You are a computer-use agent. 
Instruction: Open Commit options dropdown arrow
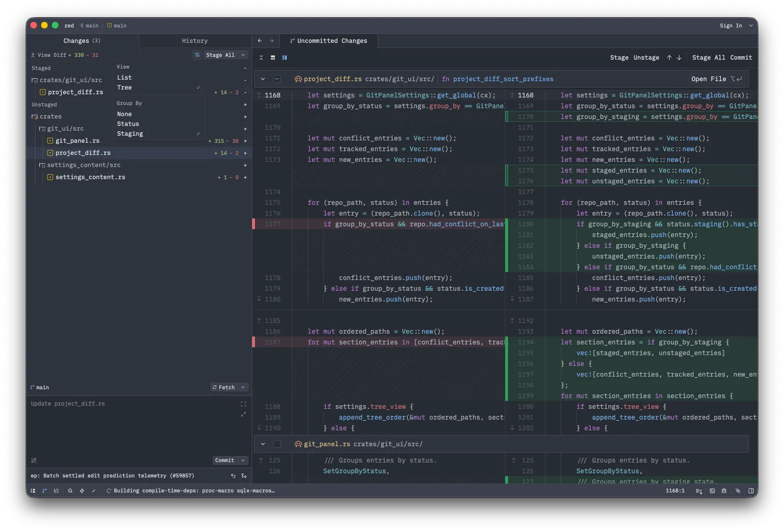(243, 460)
